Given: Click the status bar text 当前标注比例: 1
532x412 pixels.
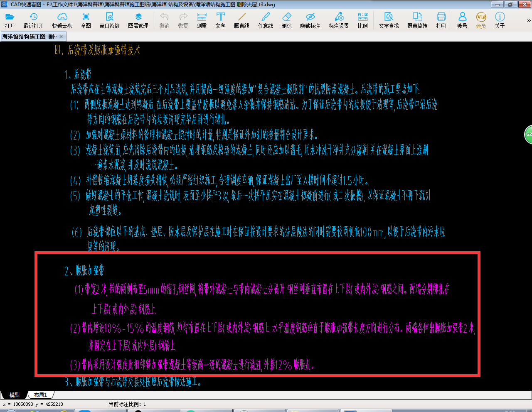Looking at the screenshot, I should (127, 404).
